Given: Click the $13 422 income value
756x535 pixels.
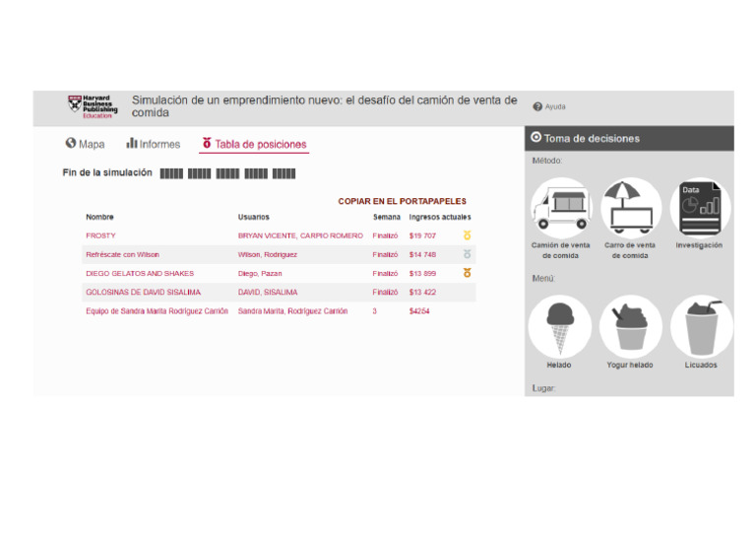Looking at the screenshot, I should (x=422, y=292).
